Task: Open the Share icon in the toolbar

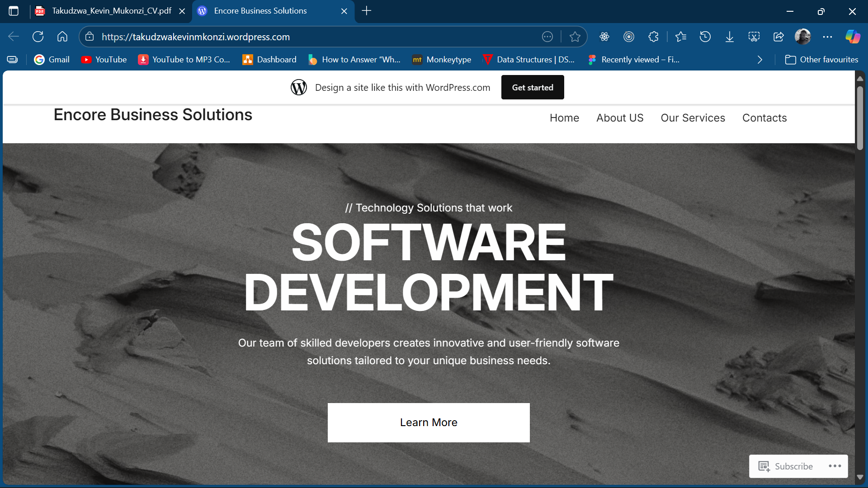Action: [778, 37]
